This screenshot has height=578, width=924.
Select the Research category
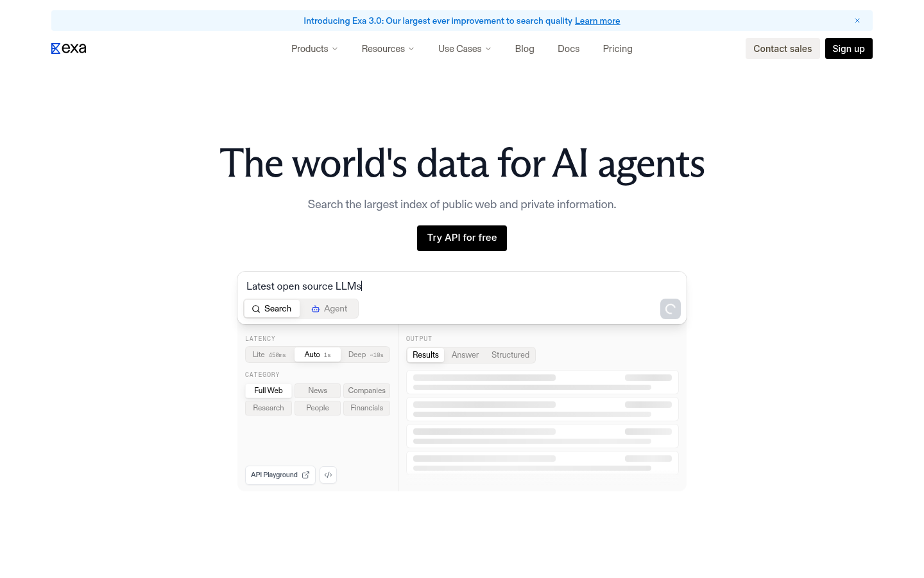268,408
